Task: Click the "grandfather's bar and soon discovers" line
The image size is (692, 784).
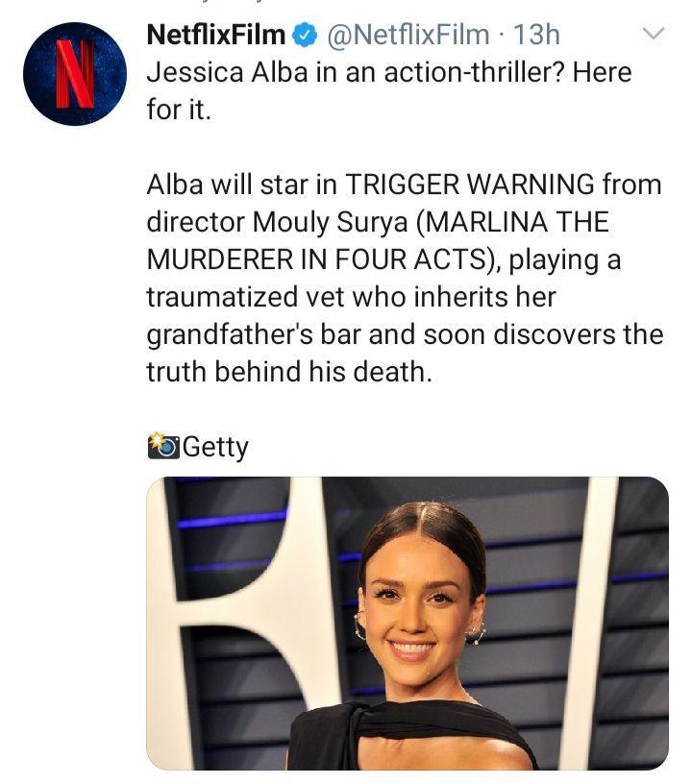Action: 382,335
